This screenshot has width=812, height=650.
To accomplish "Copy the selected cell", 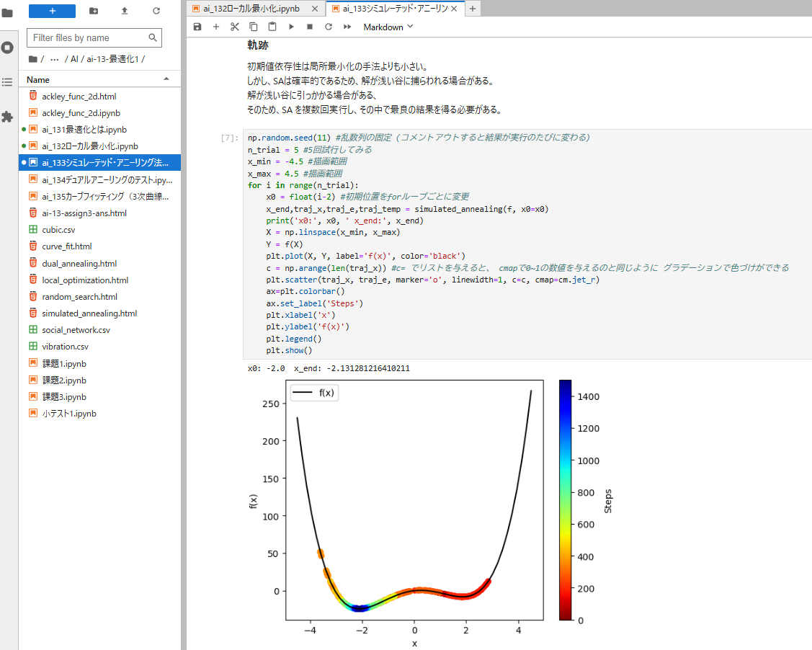I will (x=253, y=27).
